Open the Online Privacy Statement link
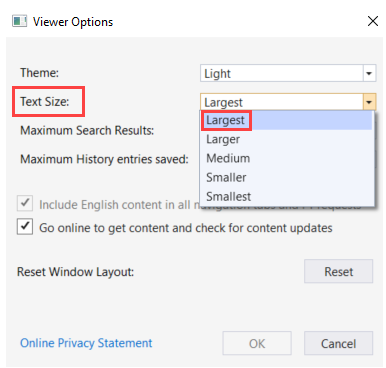The image size is (386, 368). [86, 343]
